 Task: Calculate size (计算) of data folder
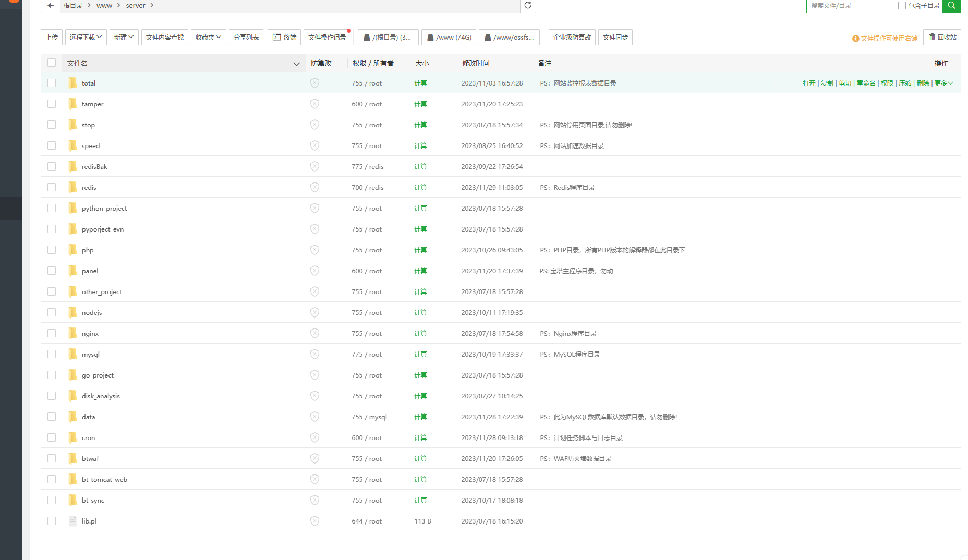[420, 417]
